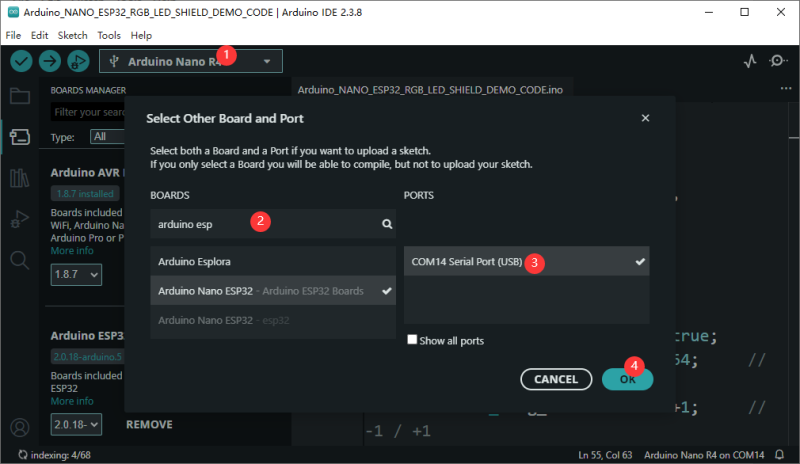Image resolution: width=800 pixels, height=464 pixels.
Task: Open the Serial Plotter
Action: coord(750,61)
